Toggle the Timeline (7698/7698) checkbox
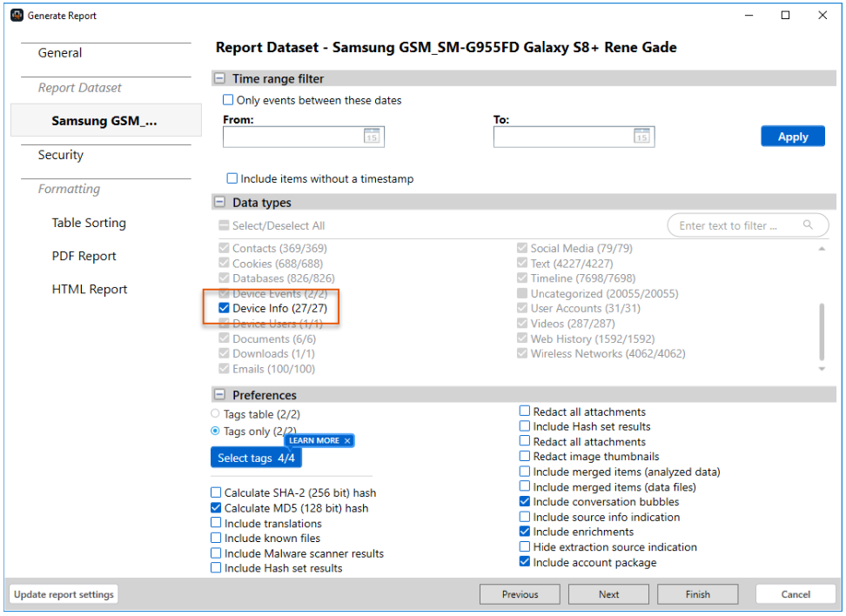The width and height of the screenshot is (846, 616). click(521, 278)
